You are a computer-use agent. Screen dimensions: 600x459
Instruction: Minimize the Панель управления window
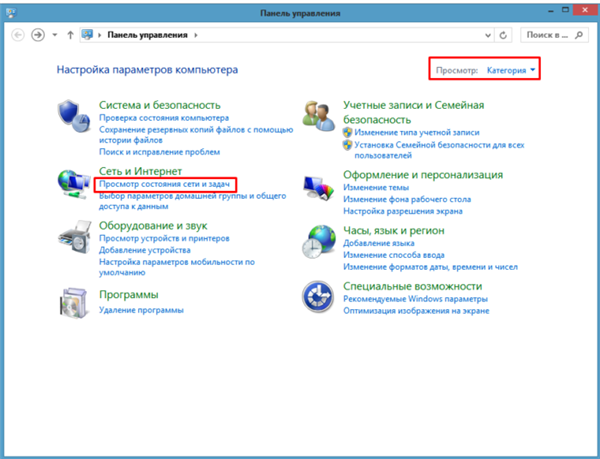click(x=551, y=11)
